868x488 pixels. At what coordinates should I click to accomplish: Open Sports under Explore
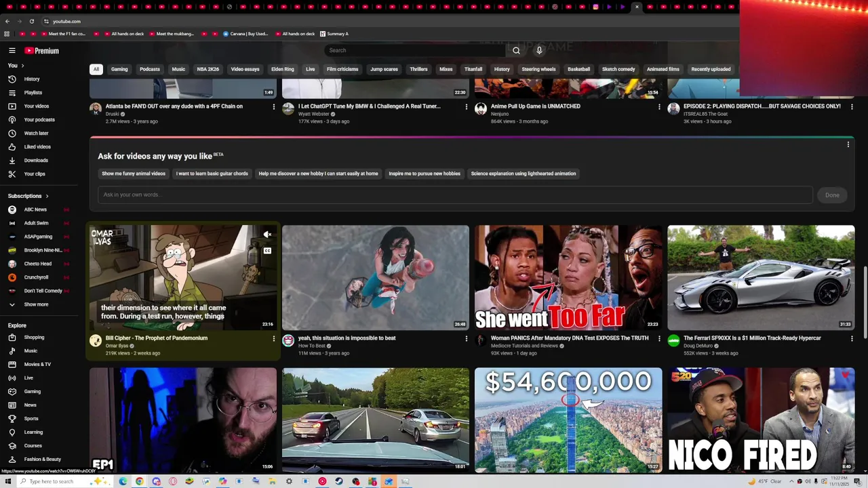(33, 419)
